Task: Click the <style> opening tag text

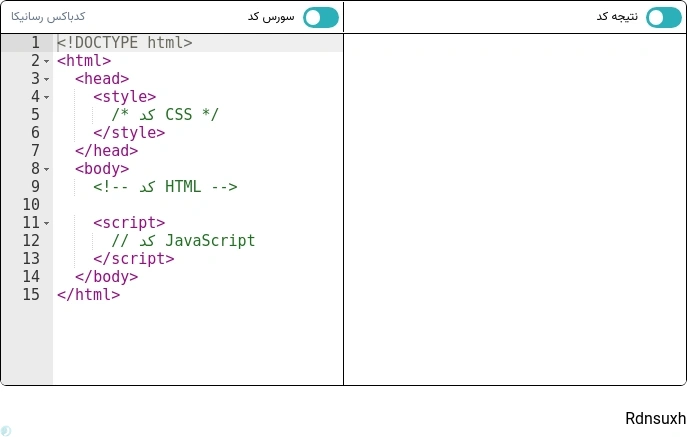Action: coord(124,96)
